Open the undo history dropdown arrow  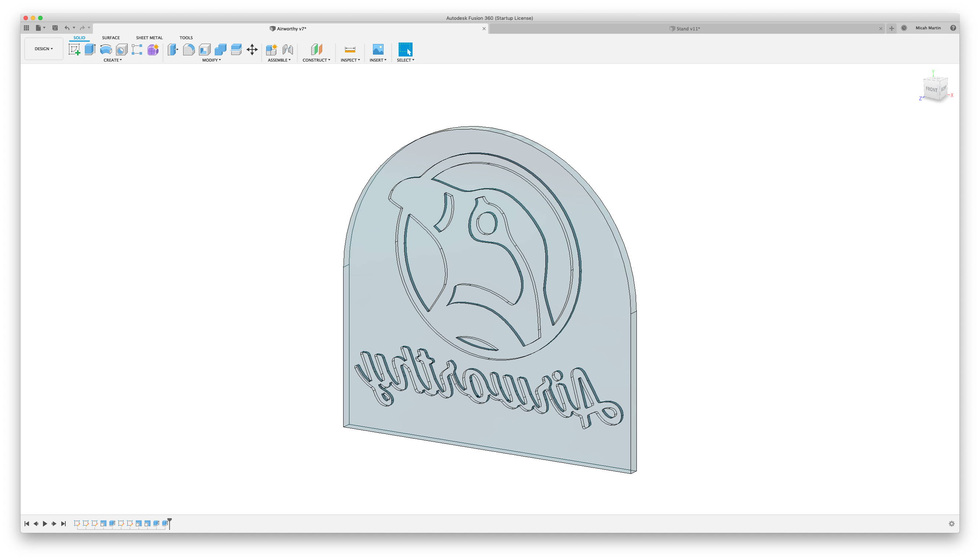pos(74,28)
